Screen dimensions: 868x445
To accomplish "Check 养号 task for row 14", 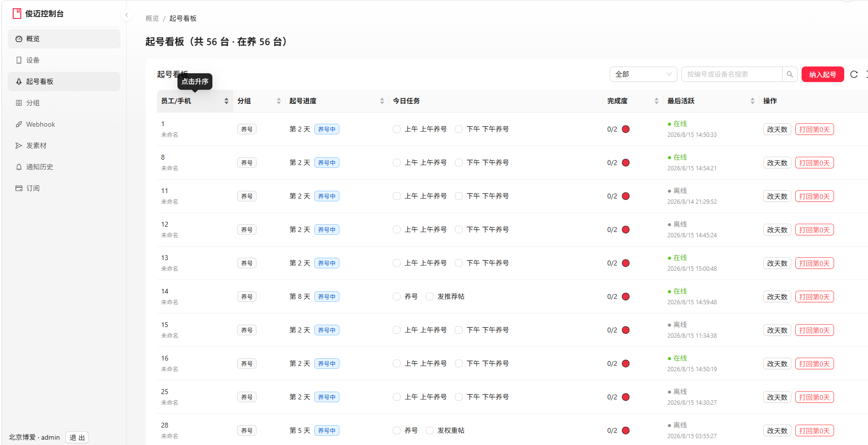I will pyautogui.click(x=397, y=297).
